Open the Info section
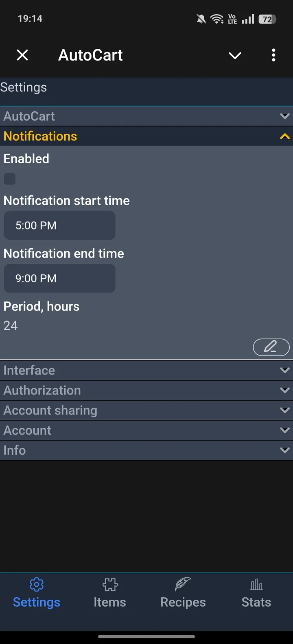Viewport: 293px width, 644px height. tap(146, 450)
